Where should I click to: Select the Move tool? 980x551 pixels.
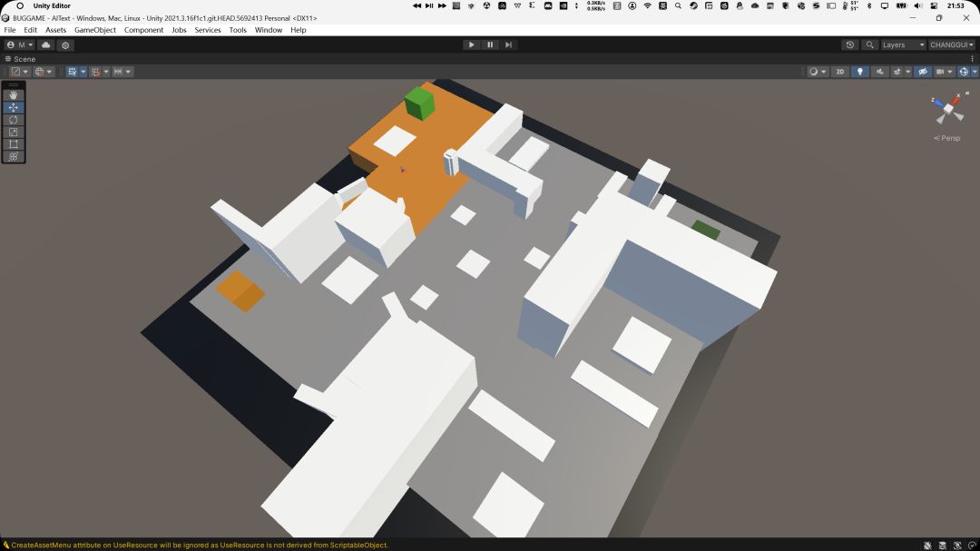[13, 108]
